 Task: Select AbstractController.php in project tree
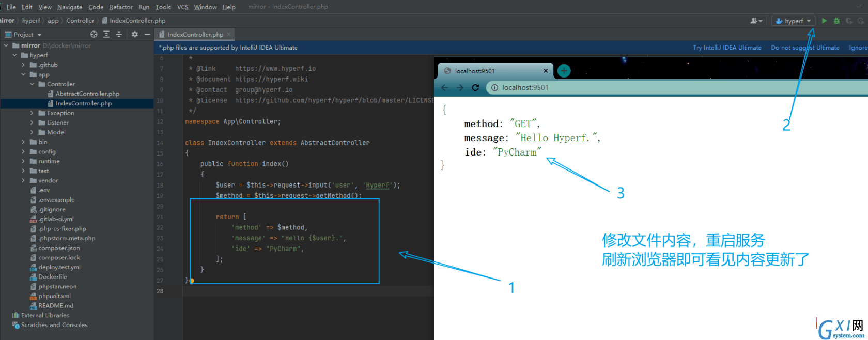click(x=87, y=94)
